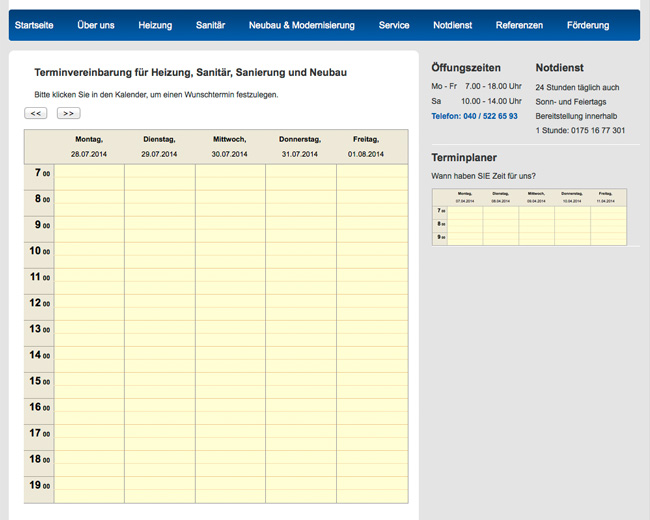Image resolution: width=650 pixels, height=520 pixels.
Task: Pick the Dienstag 10:00 time slot
Action: point(160,251)
